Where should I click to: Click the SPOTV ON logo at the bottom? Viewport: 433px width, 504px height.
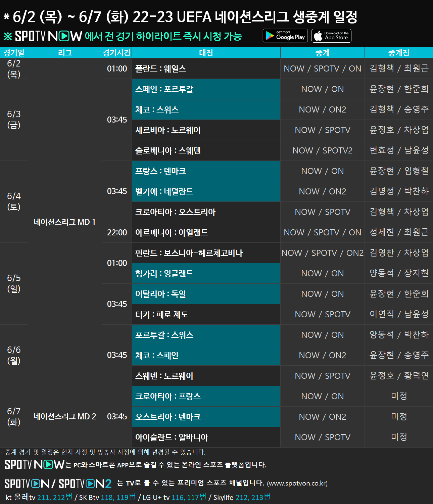27,484
